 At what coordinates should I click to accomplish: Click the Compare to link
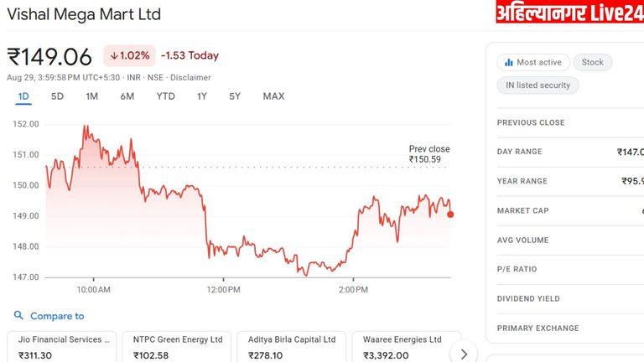(57, 316)
